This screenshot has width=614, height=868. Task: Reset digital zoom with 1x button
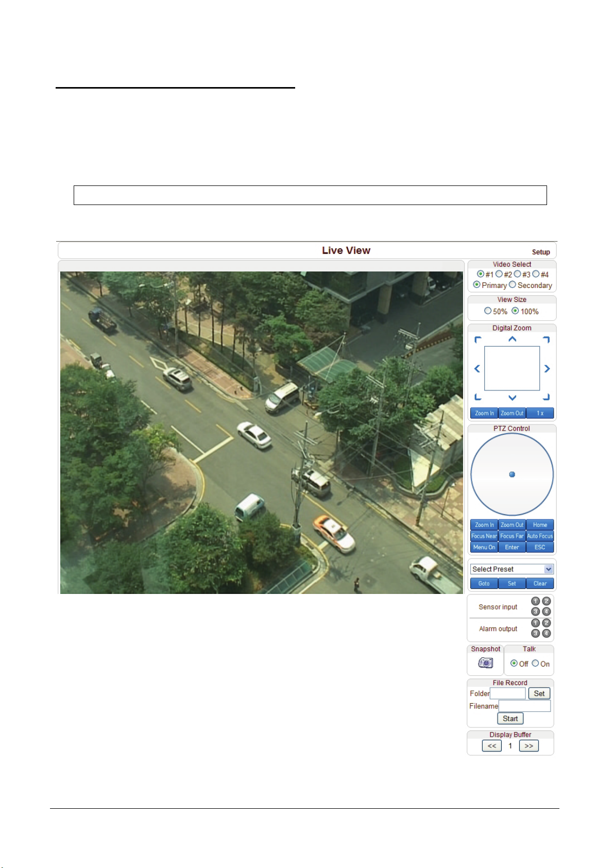click(x=540, y=413)
